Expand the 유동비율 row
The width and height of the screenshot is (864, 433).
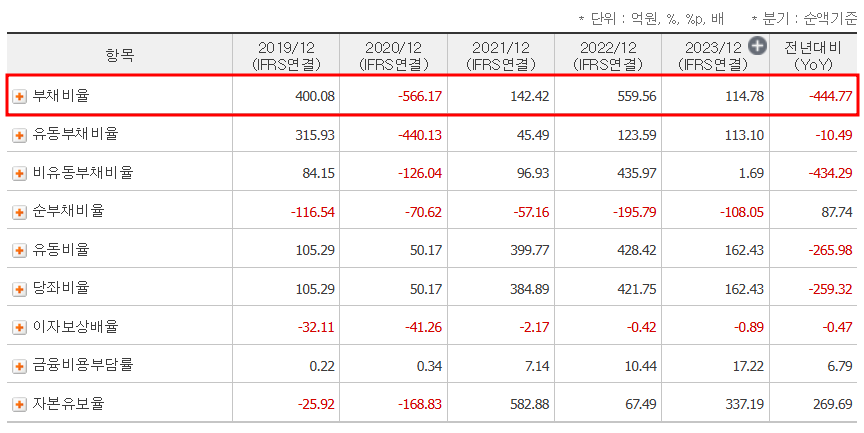(x=19, y=251)
